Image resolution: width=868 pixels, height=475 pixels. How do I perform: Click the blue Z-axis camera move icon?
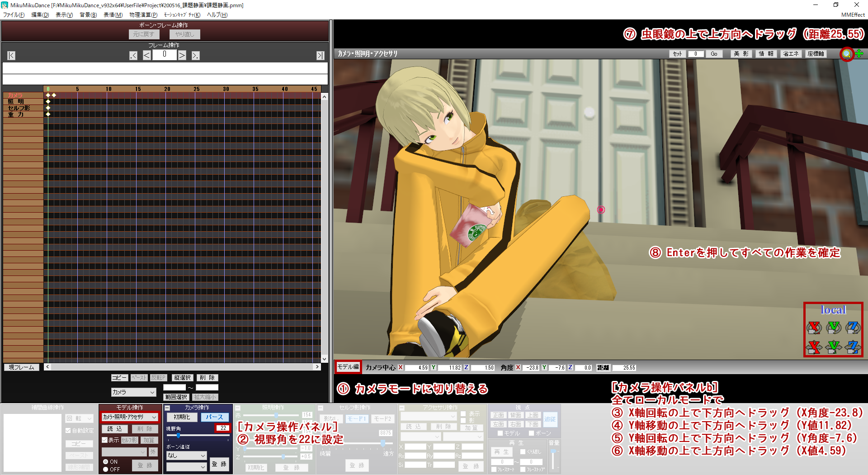853,347
